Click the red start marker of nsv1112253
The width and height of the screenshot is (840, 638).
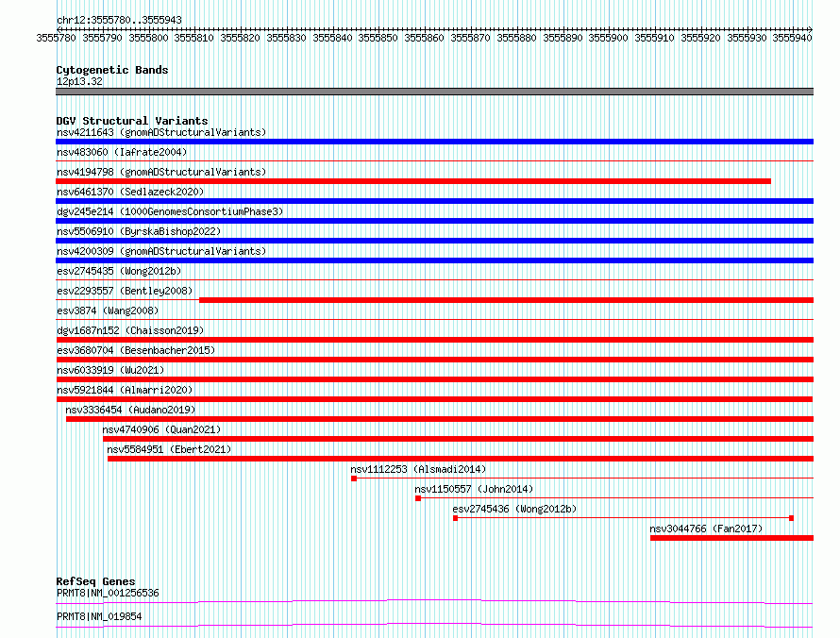coord(354,478)
